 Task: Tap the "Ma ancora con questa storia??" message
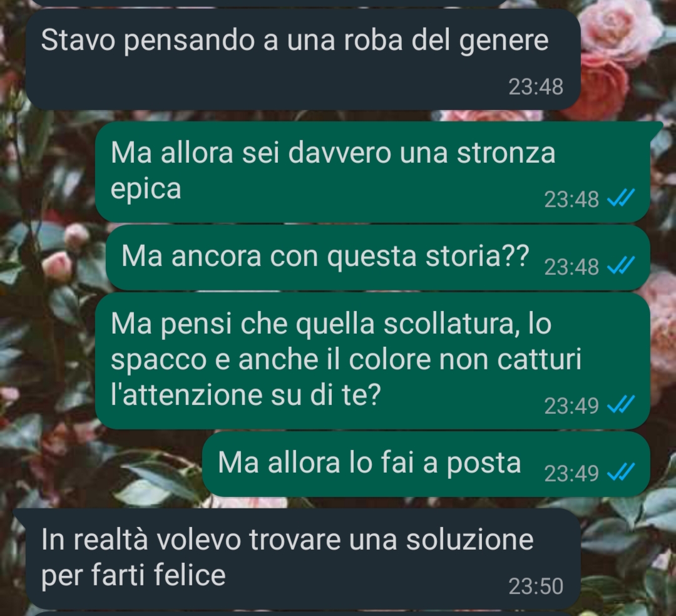click(377, 258)
